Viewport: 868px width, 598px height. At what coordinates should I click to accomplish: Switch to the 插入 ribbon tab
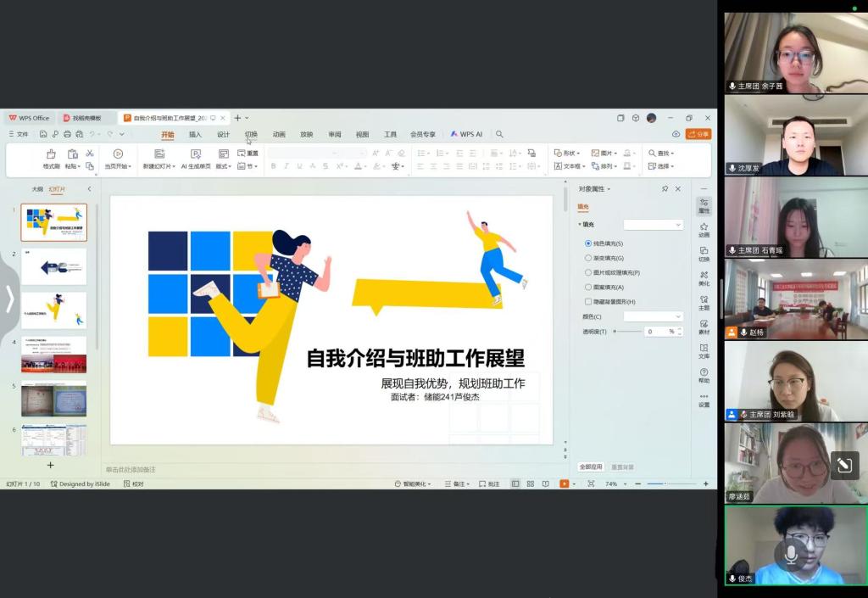point(195,134)
